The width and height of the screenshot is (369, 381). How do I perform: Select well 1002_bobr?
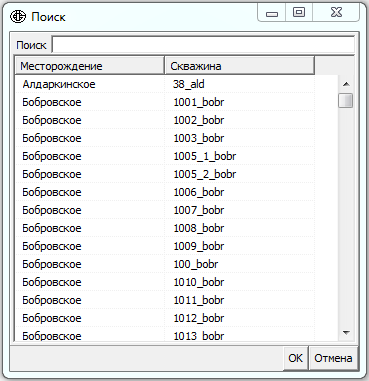point(199,120)
